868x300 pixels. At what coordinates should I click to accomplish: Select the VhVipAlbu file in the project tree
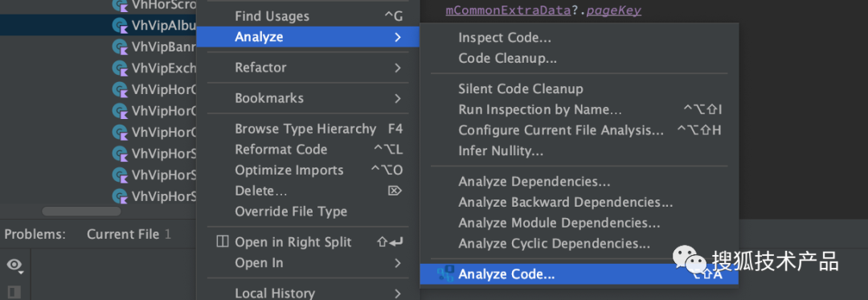[x=98, y=26]
